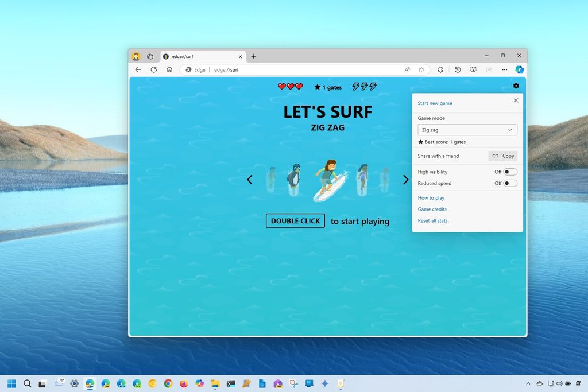Start a new game
The height and width of the screenshot is (392, 588).
click(x=435, y=103)
